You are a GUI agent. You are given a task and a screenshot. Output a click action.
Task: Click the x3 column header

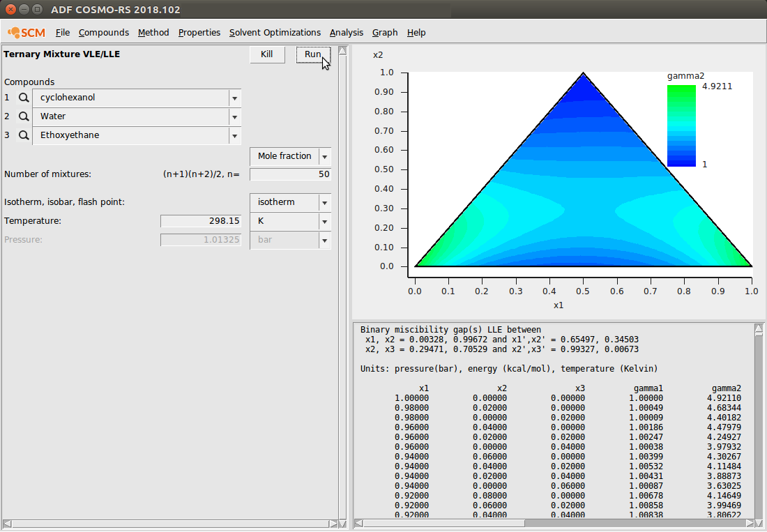(x=579, y=388)
